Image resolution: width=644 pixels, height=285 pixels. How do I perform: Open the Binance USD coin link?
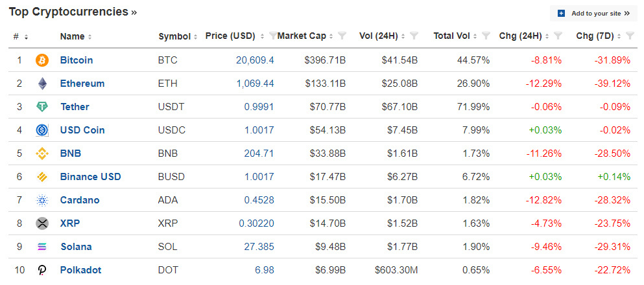click(90, 177)
